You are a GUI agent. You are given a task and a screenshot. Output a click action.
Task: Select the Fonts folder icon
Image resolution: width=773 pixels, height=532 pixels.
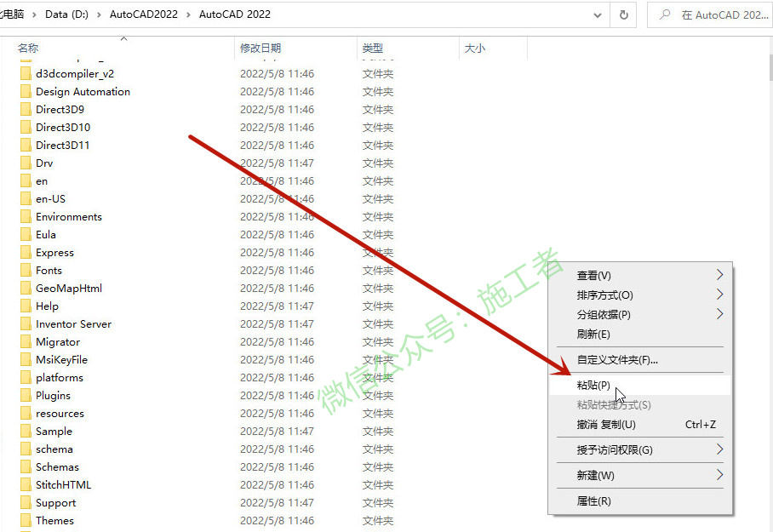pyautogui.click(x=26, y=270)
